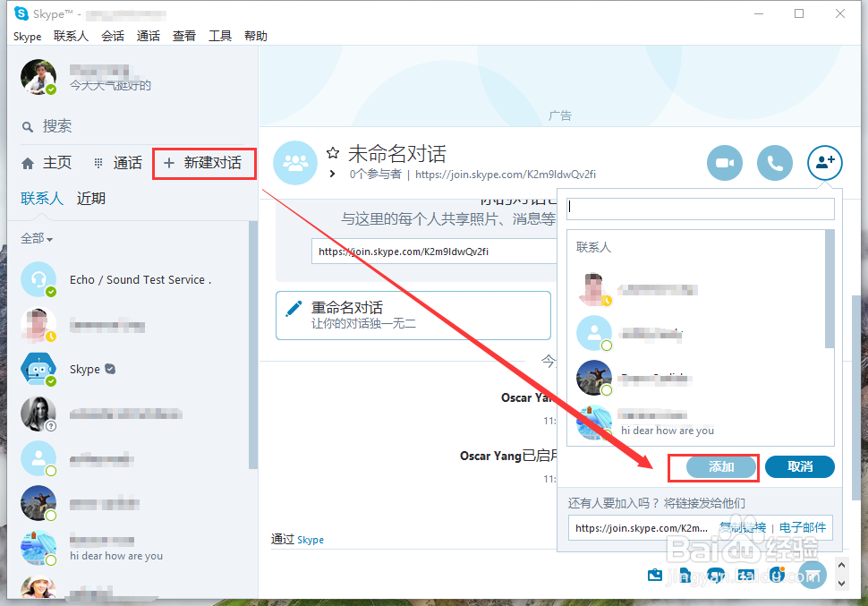Open the Echo / Sound Test Service contact
Image resolution: width=868 pixels, height=606 pixels.
pyautogui.click(x=132, y=280)
